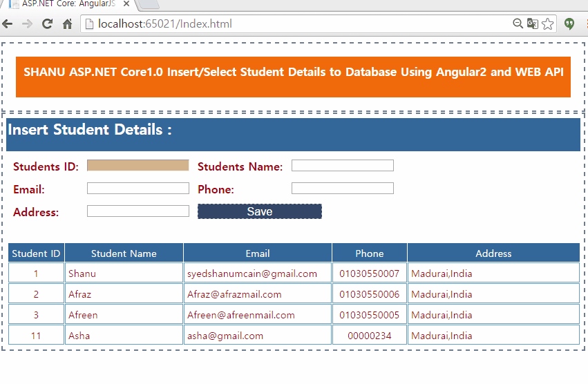Open a new blank browser tab
The image size is (588, 384).
click(149, 4)
